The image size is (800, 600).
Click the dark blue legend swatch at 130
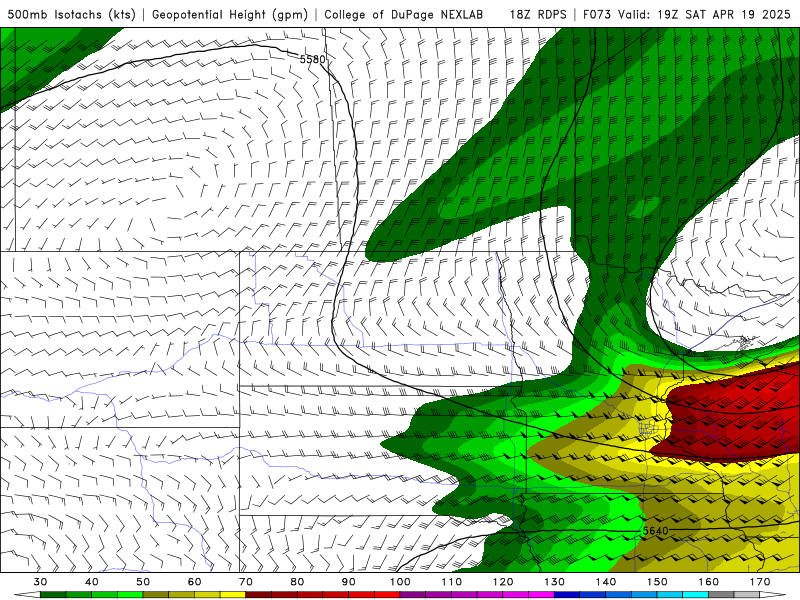567,595
